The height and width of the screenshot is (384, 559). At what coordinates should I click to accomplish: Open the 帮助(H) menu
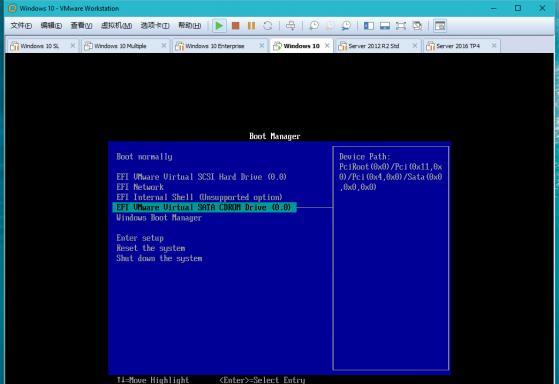[189, 26]
